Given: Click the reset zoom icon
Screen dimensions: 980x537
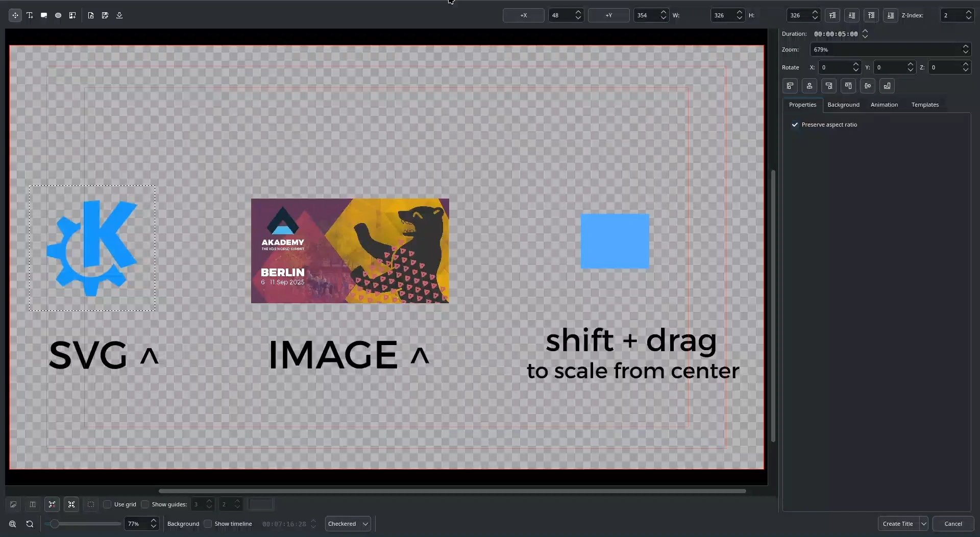Looking at the screenshot, I should coord(30,524).
